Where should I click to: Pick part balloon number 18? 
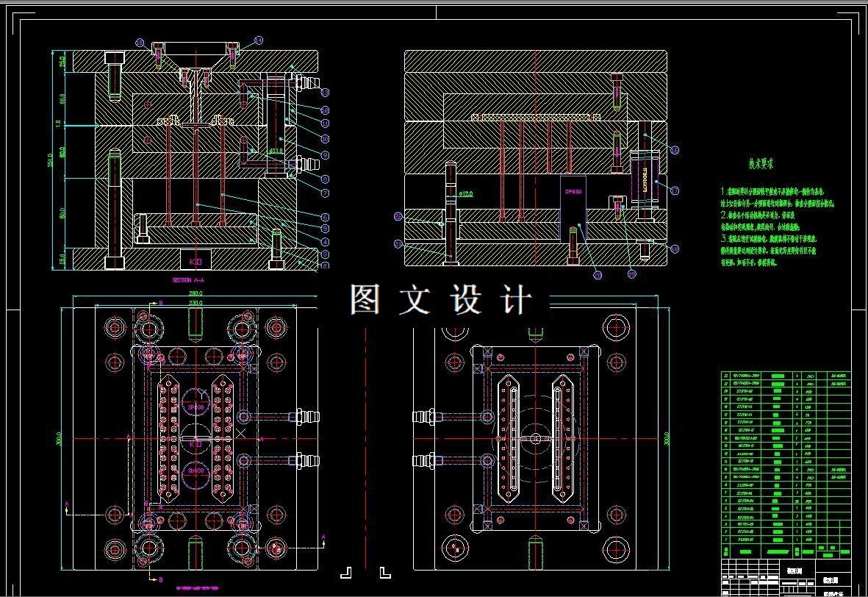pos(674,249)
